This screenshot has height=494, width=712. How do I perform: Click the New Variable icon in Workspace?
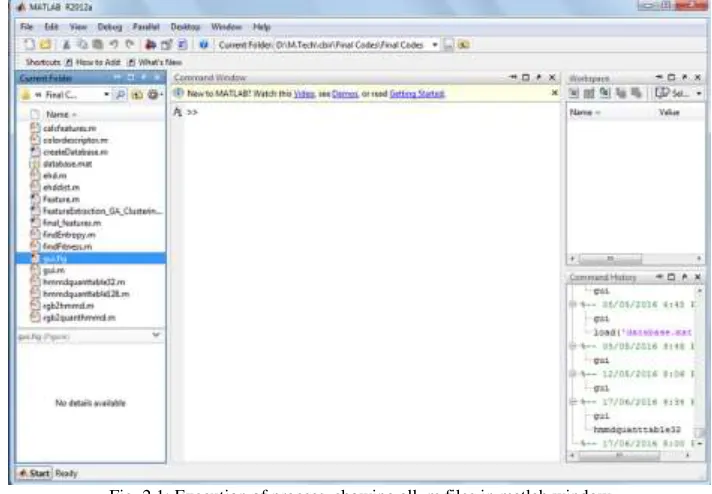574,93
